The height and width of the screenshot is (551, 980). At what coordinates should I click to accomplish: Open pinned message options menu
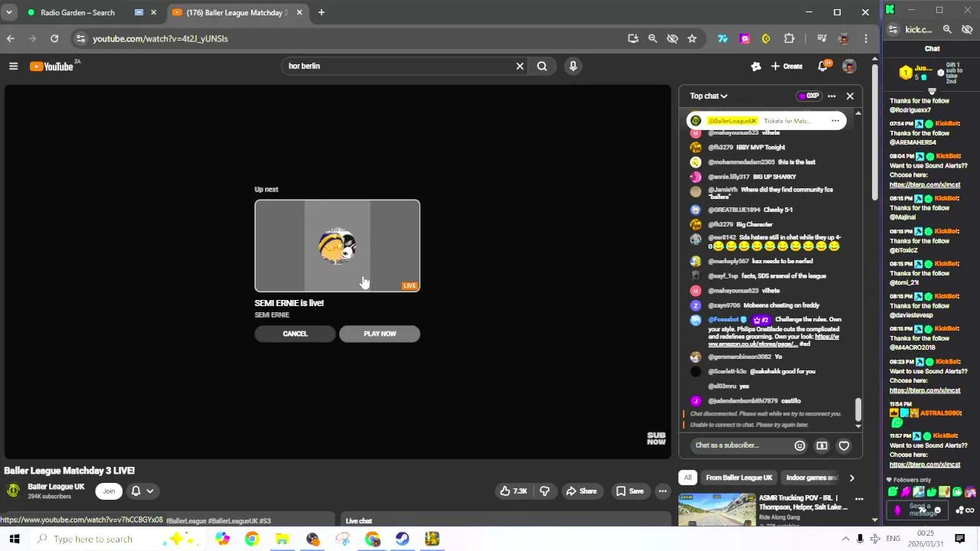tap(835, 121)
